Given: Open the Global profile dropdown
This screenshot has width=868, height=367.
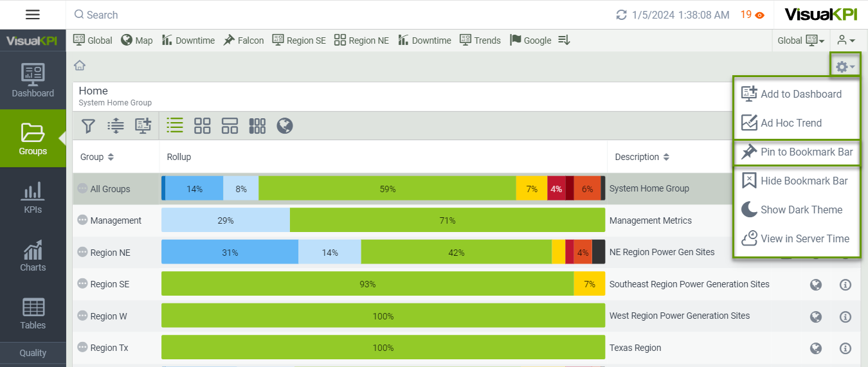Looking at the screenshot, I should click(801, 40).
